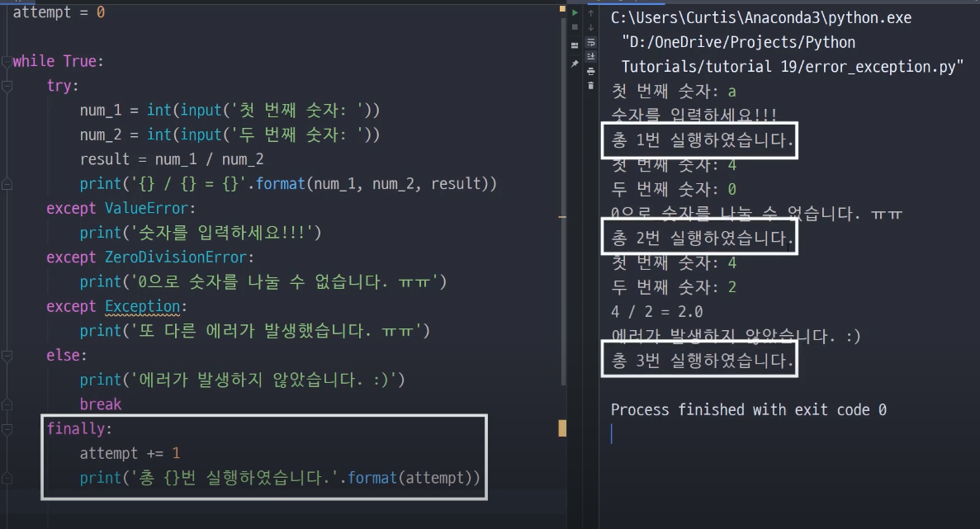Click 'except ValueError:' in the code
Screen dimensions: 980x529
point(121,208)
